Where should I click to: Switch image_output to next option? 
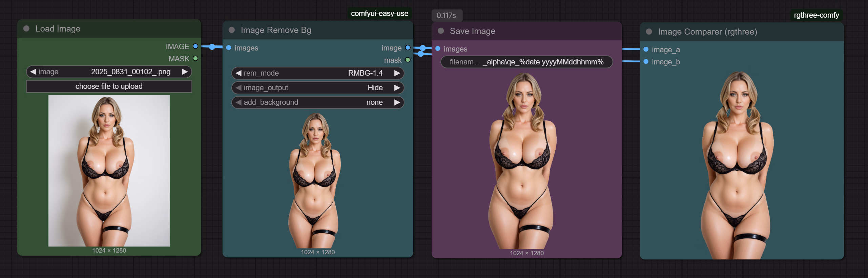click(x=397, y=88)
